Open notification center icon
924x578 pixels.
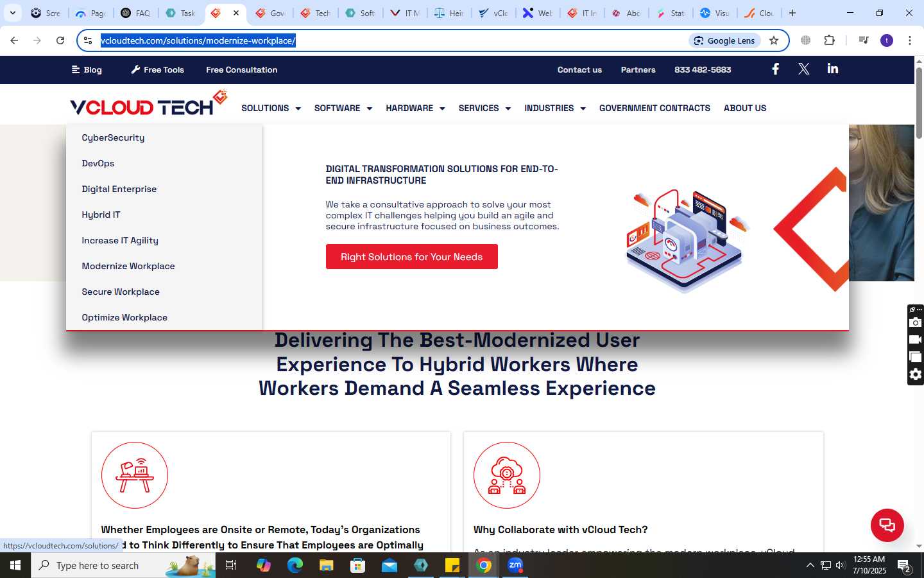tap(904, 566)
